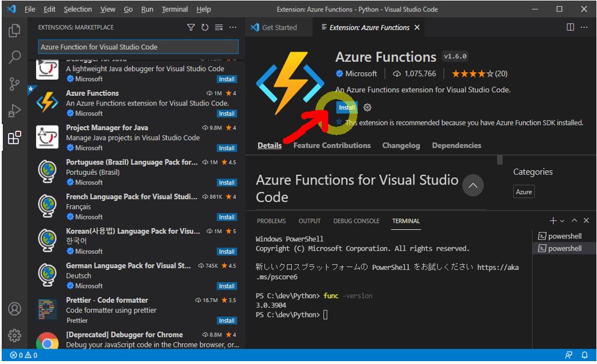Open the Explorer view in activity bar

14,30
